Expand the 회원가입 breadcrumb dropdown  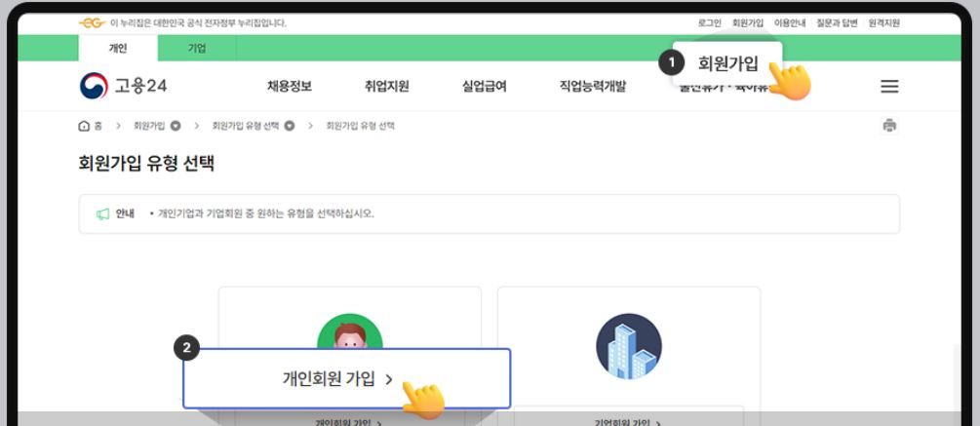[176, 126]
